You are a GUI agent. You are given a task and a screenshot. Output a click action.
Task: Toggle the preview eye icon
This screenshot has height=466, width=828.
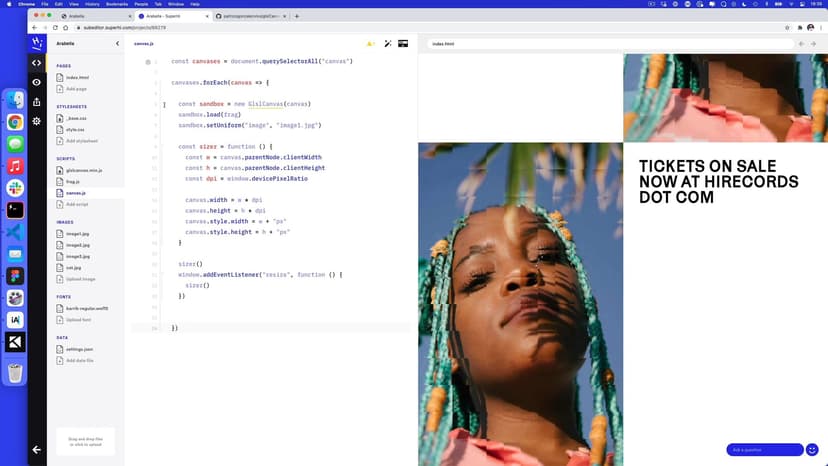37,82
